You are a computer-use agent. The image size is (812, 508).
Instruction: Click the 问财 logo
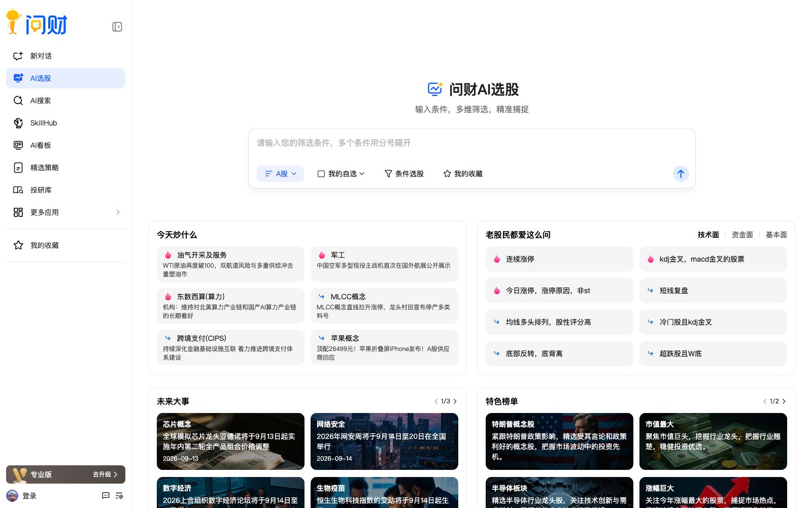[x=37, y=22]
